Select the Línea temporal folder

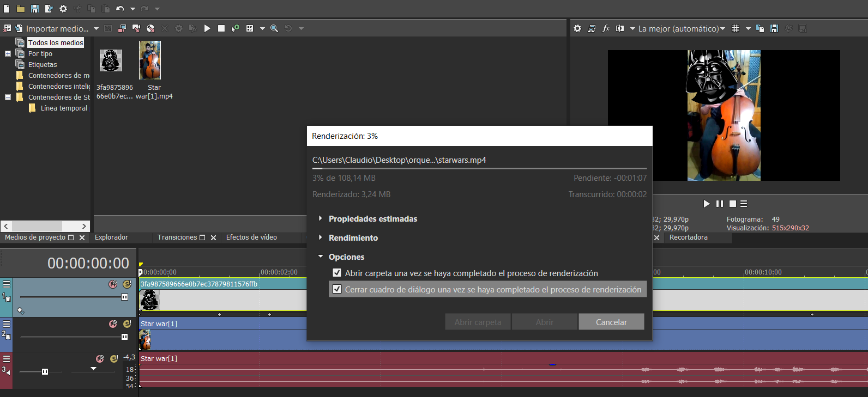click(64, 108)
